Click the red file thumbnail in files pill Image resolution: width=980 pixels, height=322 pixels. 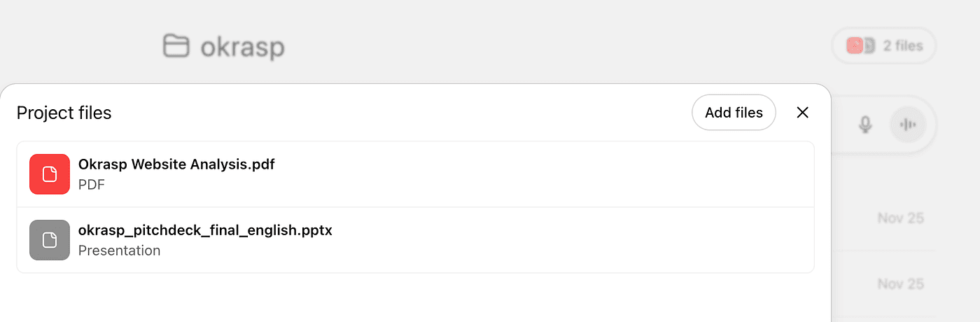(855, 46)
